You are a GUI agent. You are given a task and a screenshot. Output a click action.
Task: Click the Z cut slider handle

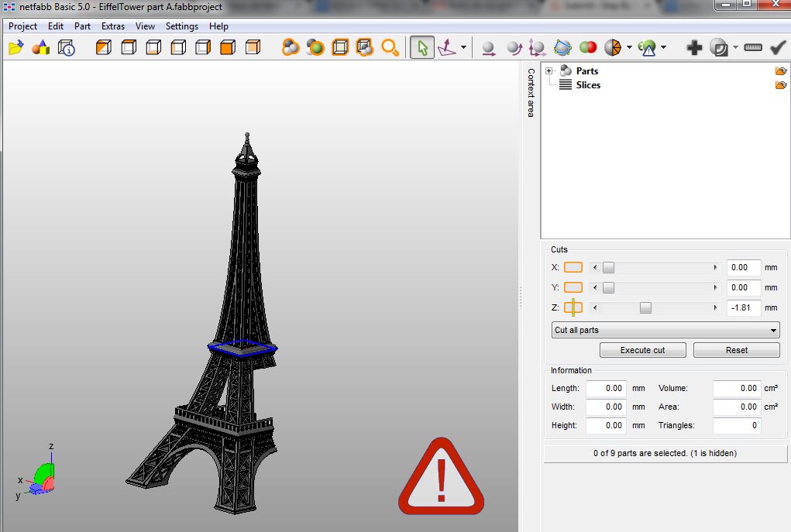click(x=645, y=307)
